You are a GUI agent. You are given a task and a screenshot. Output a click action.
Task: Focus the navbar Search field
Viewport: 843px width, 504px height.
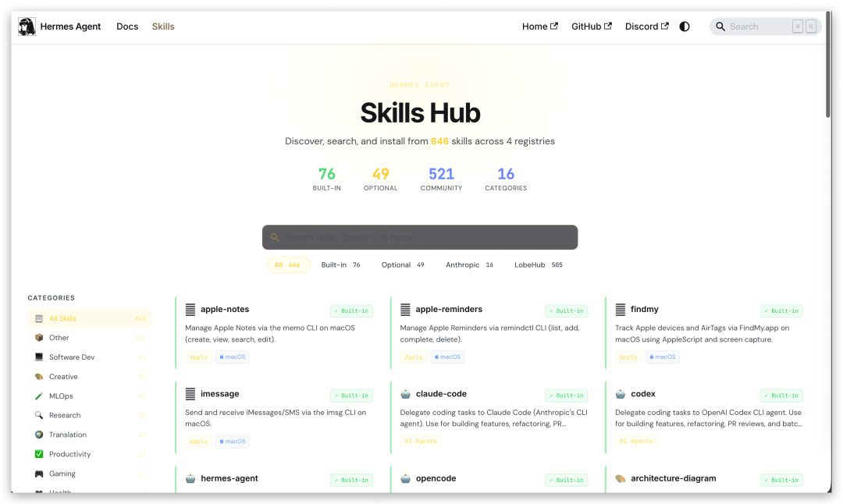(765, 27)
